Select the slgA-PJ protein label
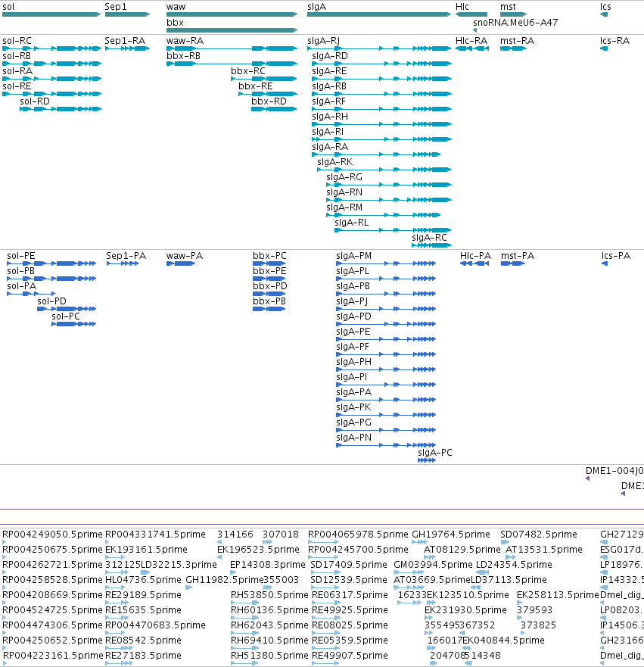This screenshot has width=644, height=667. pyautogui.click(x=352, y=301)
